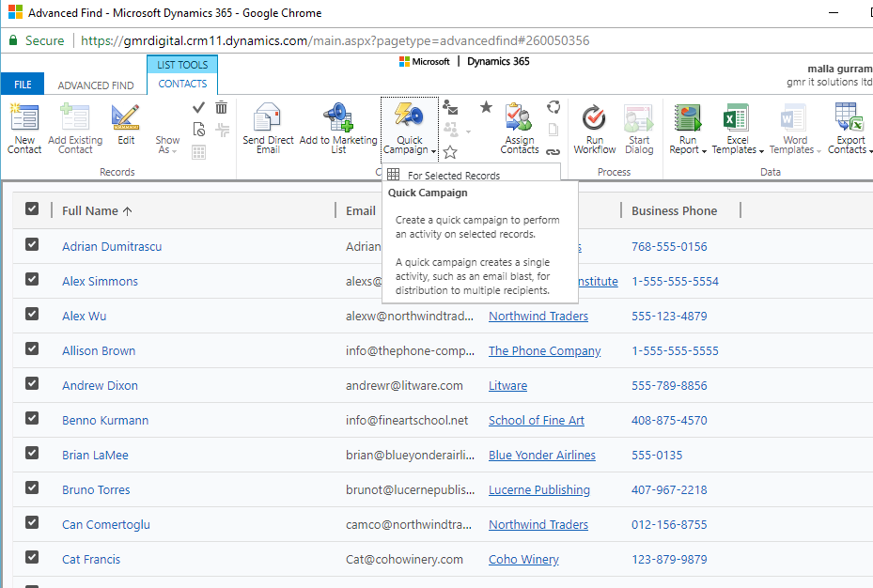Click Export Contacts in the Data group
Screen dimensions: 873x588
[850, 129]
